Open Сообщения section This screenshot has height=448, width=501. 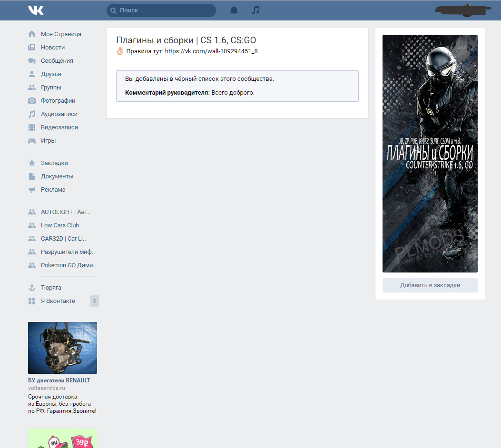coord(57,61)
